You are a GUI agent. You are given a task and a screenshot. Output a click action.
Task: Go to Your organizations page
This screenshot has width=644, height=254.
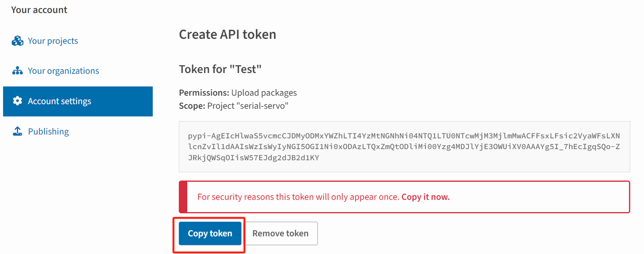pyautogui.click(x=63, y=71)
